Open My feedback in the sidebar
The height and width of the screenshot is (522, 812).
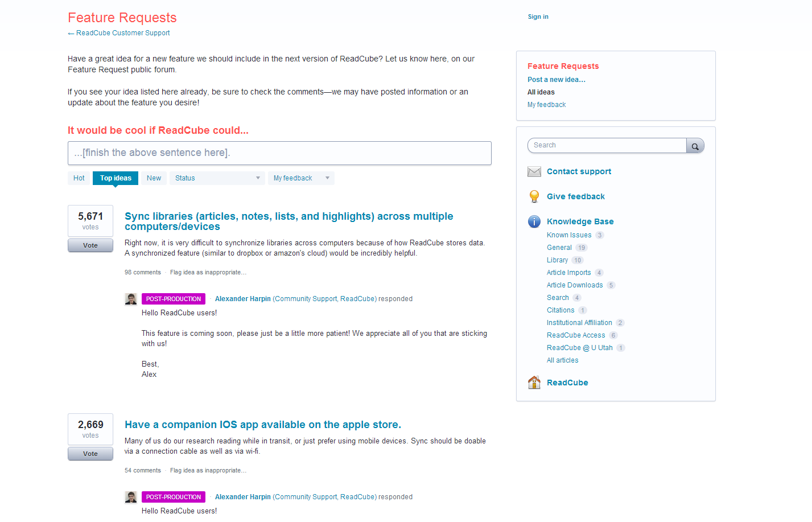click(547, 105)
